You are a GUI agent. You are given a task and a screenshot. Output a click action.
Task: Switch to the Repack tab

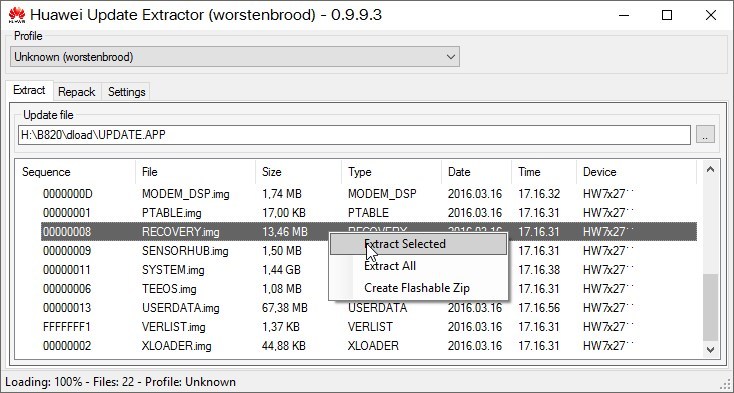(x=77, y=92)
